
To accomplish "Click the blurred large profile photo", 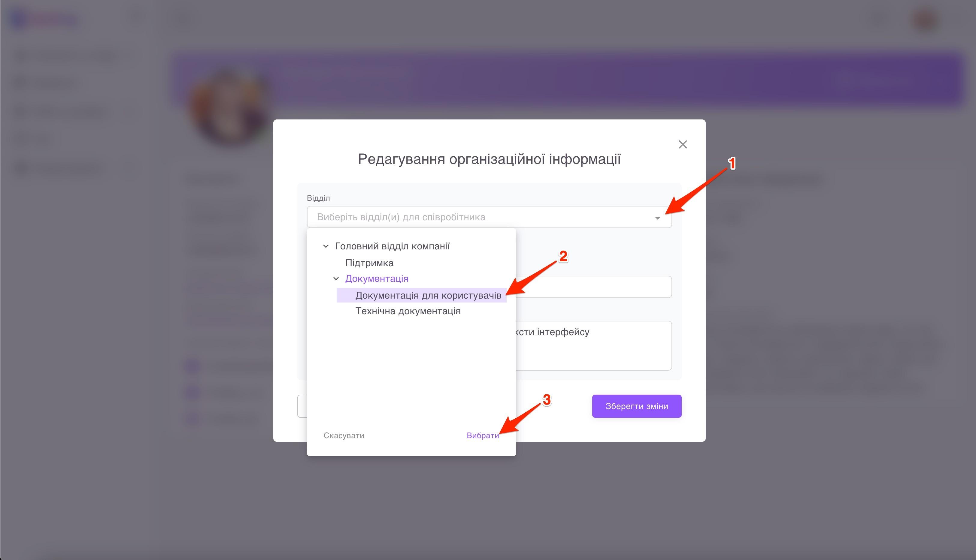I will coord(229,108).
